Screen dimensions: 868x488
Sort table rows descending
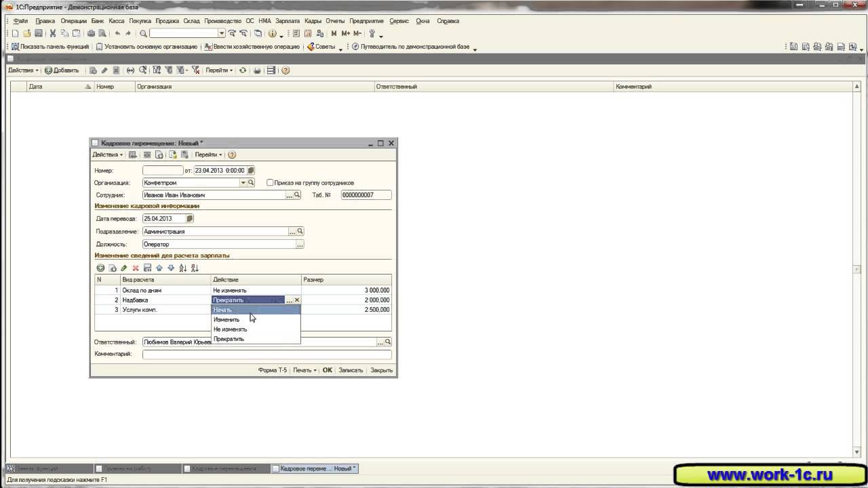(195, 268)
